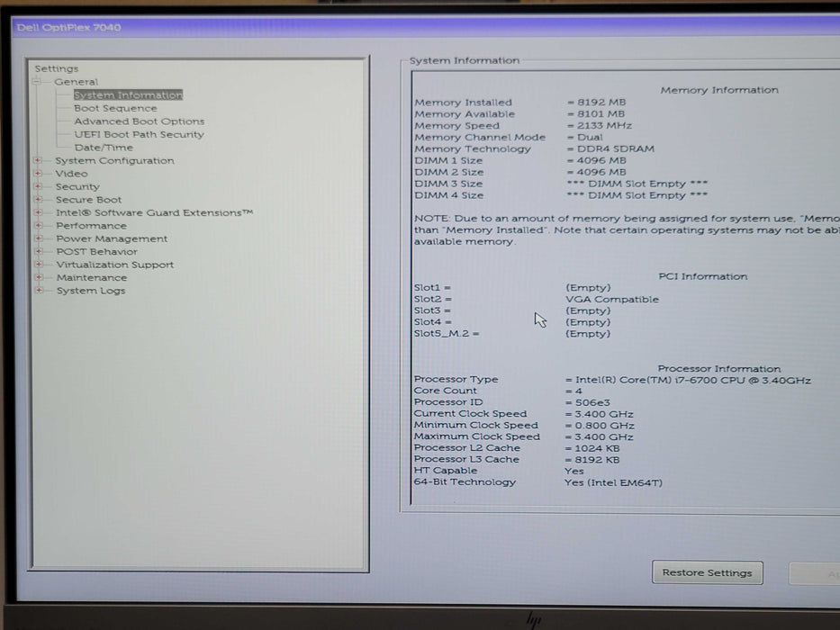Expand the POST Behavior section
The width and height of the screenshot is (840, 630).
38,251
